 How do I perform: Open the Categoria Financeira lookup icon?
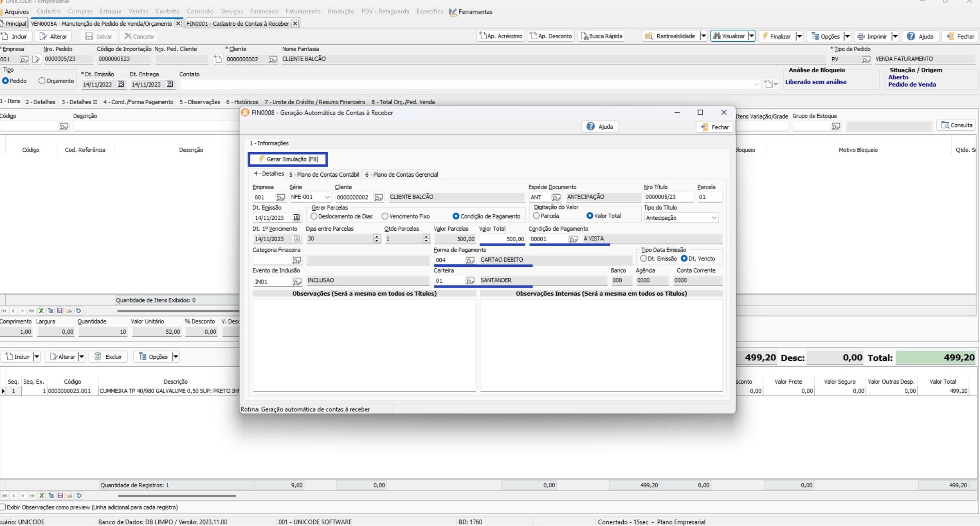click(x=297, y=260)
